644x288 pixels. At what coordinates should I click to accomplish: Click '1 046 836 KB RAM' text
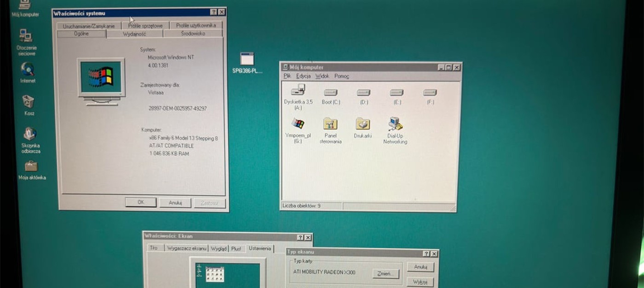pos(169,153)
